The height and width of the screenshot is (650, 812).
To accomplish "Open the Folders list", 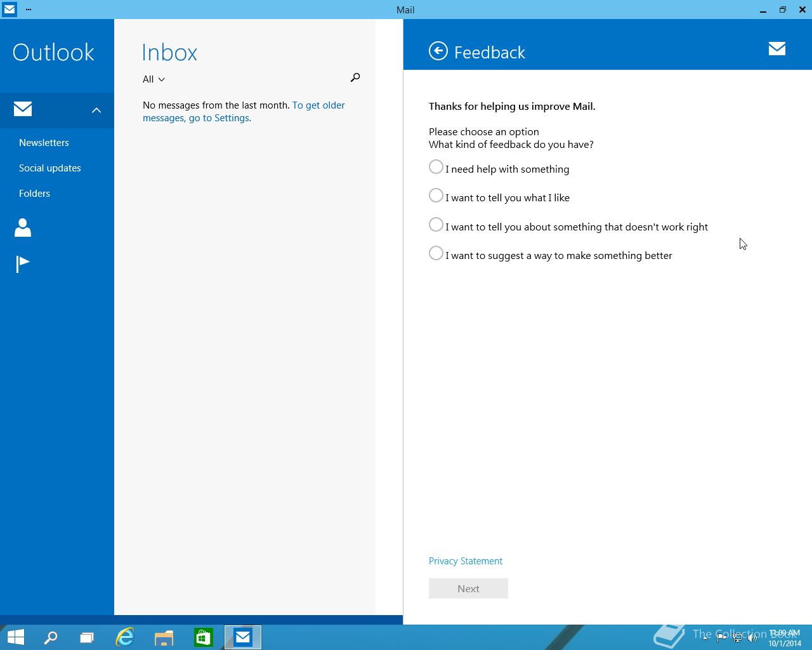I will [x=34, y=193].
